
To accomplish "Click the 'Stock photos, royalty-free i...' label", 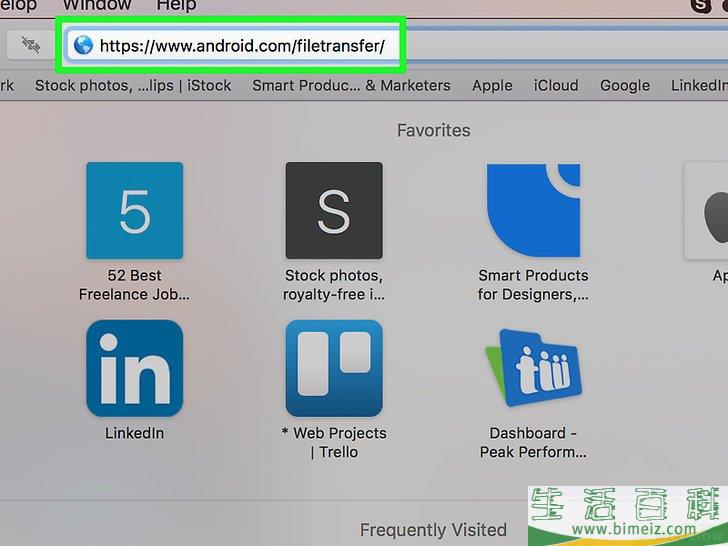I will click(334, 285).
